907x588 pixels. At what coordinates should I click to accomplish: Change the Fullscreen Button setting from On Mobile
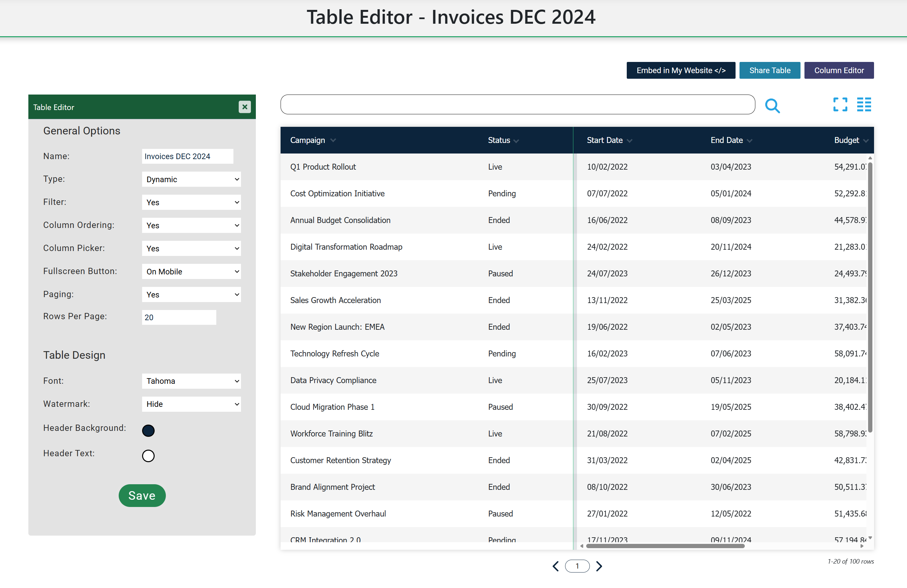coord(191,271)
